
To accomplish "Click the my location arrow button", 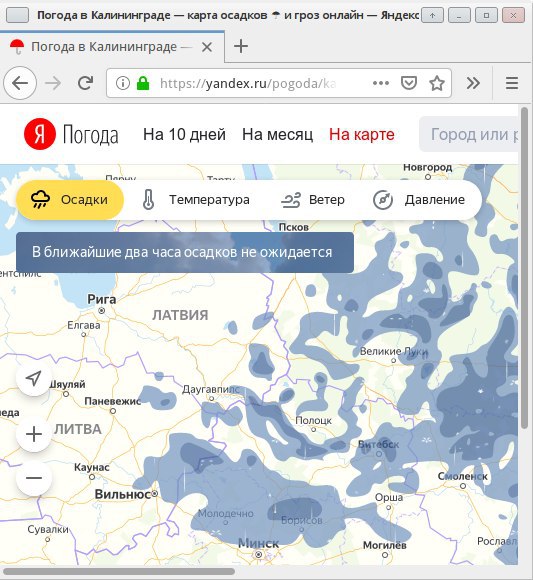I will (x=34, y=378).
